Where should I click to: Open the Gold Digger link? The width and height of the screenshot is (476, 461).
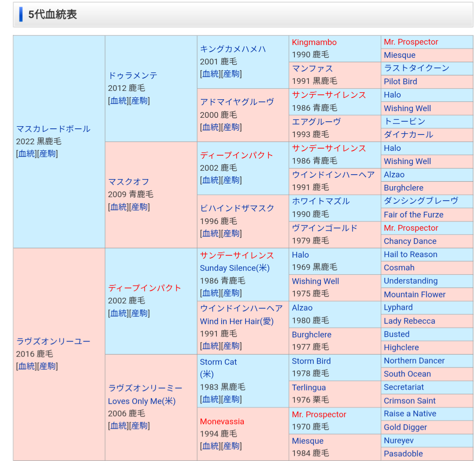(x=405, y=427)
